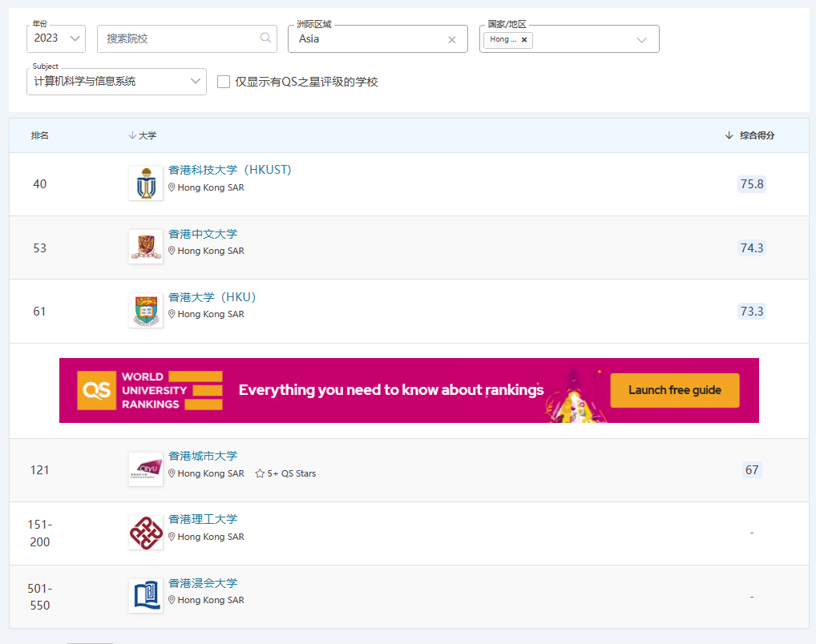Remove the Hong Kong country tag
This screenshot has width=816, height=644.
[x=524, y=39]
